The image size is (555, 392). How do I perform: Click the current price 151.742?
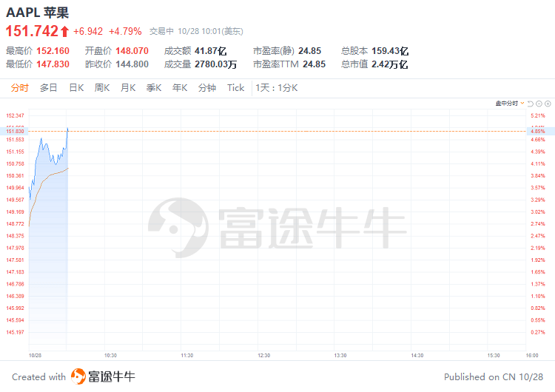[32, 31]
